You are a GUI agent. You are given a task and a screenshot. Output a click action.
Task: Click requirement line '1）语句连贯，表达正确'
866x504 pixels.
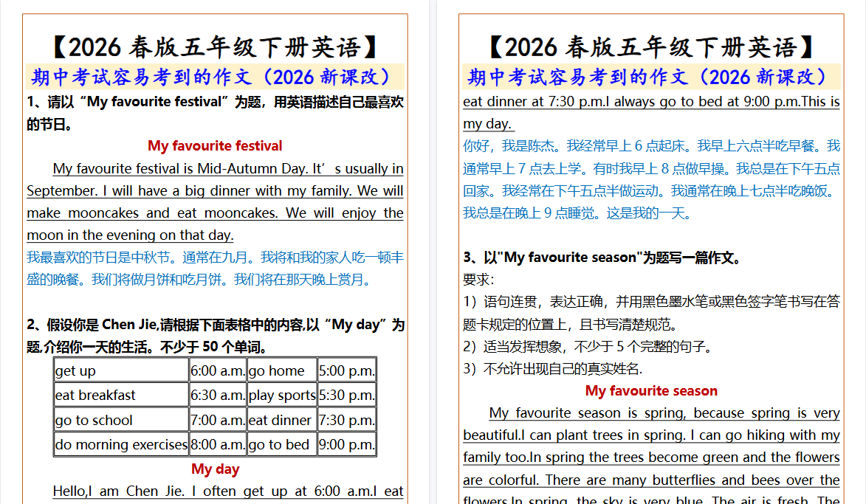pyautogui.click(x=651, y=302)
